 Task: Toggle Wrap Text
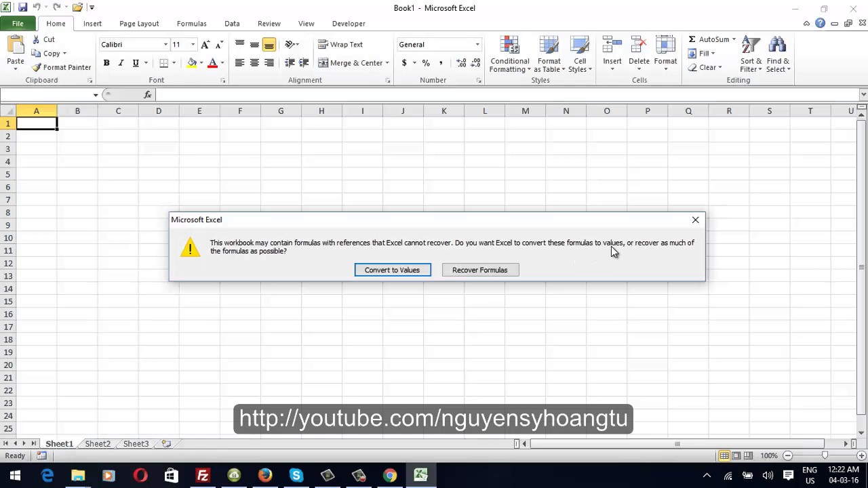340,45
